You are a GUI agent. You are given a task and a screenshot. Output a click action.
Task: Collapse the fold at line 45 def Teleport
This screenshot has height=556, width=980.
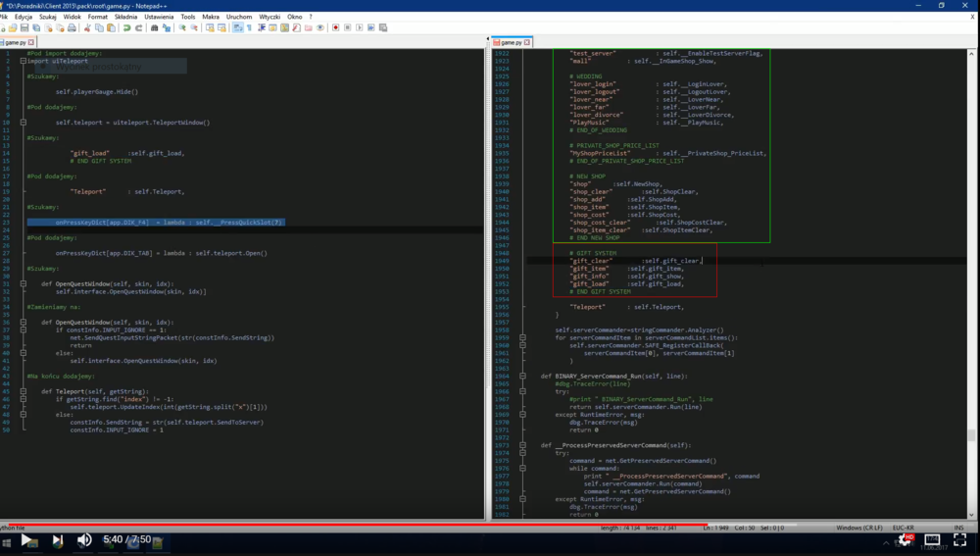[x=24, y=391]
